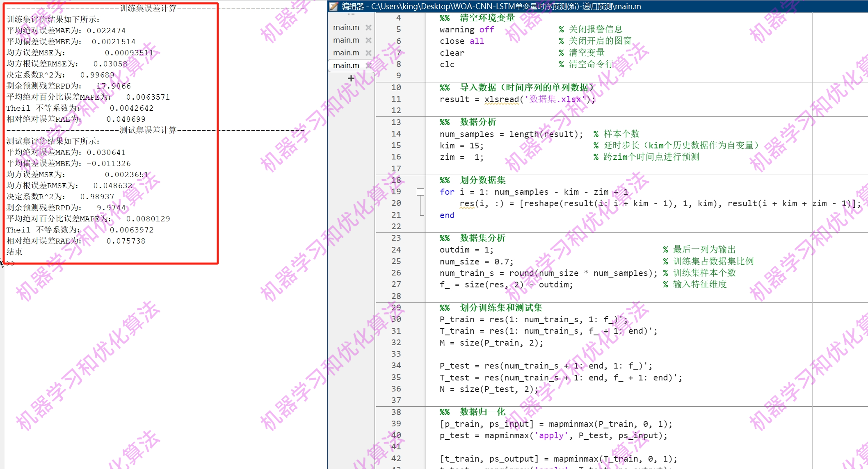Click the command window prompt >>
Image resolution: width=868 pixels, height=469 pixels.
(10, 263)
